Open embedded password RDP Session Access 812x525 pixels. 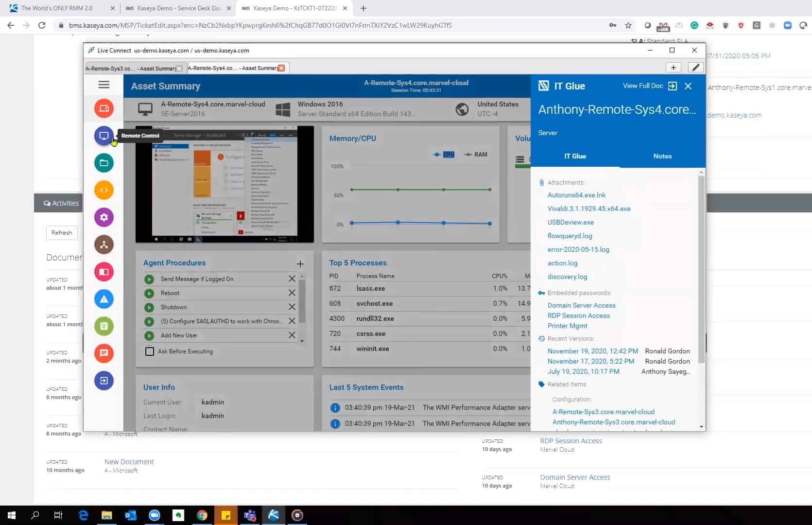[578, 315]
